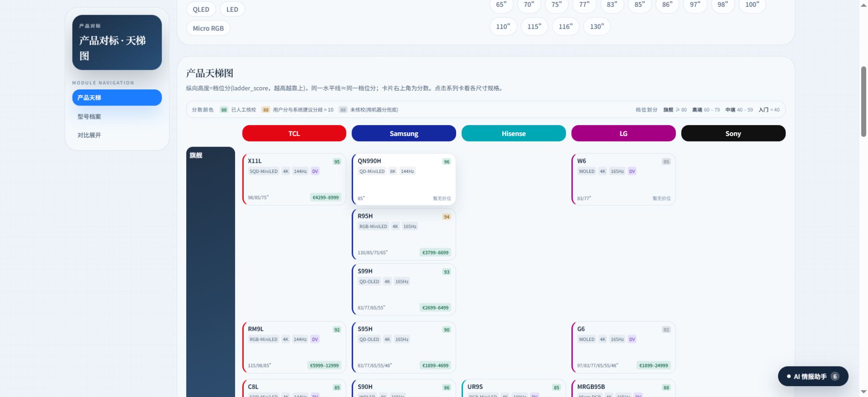Click the 8K tag on QN990H
Screen dimensions: 868x397
coord(393,171)
